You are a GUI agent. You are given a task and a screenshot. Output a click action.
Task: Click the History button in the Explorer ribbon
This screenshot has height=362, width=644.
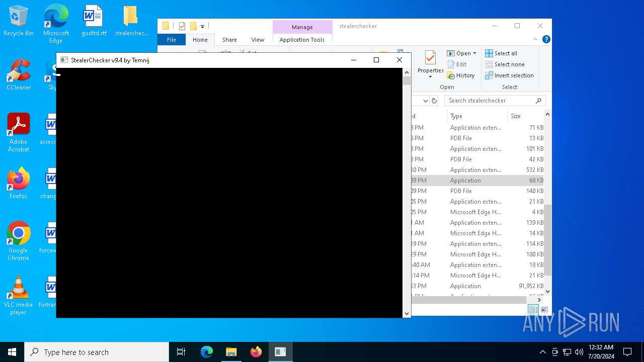point(460,75)
